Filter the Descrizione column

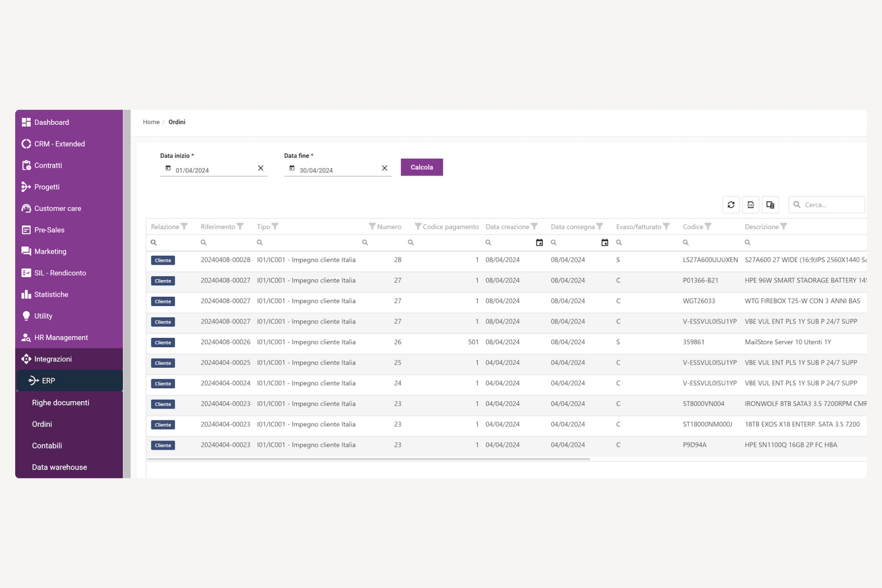click(784, 226)
